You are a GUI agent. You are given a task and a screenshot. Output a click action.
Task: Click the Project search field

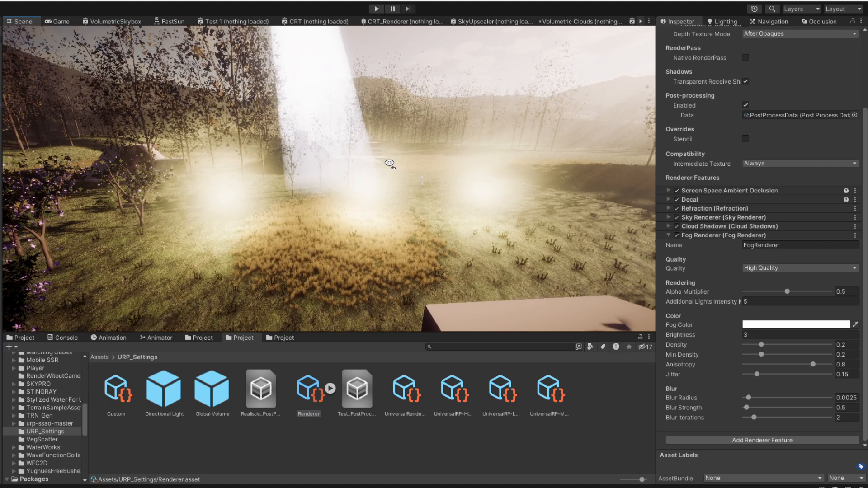[500, 347]
